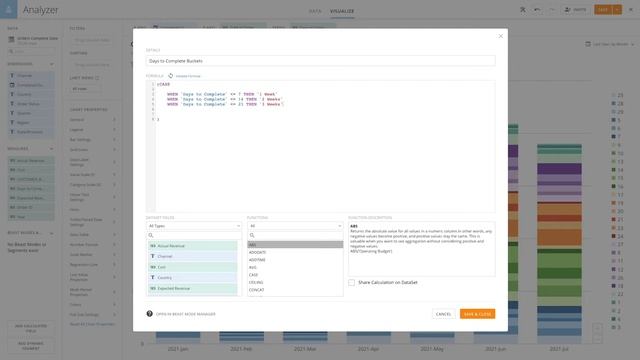
Task: Select the CASE function
Action: point(295,275)
